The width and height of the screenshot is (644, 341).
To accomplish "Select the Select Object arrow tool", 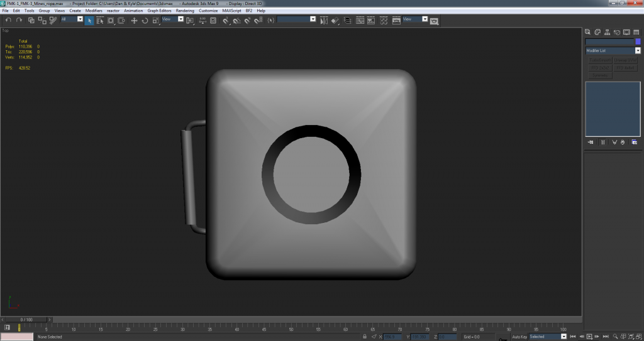I will click(x=89, y=20).
